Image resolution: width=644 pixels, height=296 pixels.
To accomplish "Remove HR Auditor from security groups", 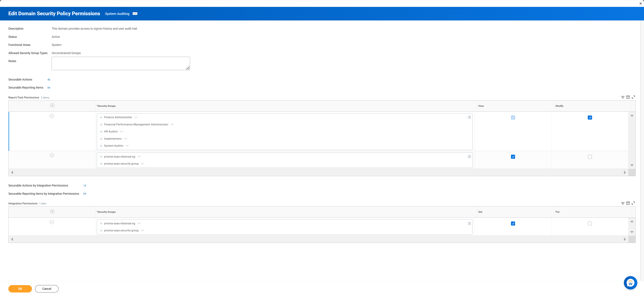I will (x=101, y=132).
